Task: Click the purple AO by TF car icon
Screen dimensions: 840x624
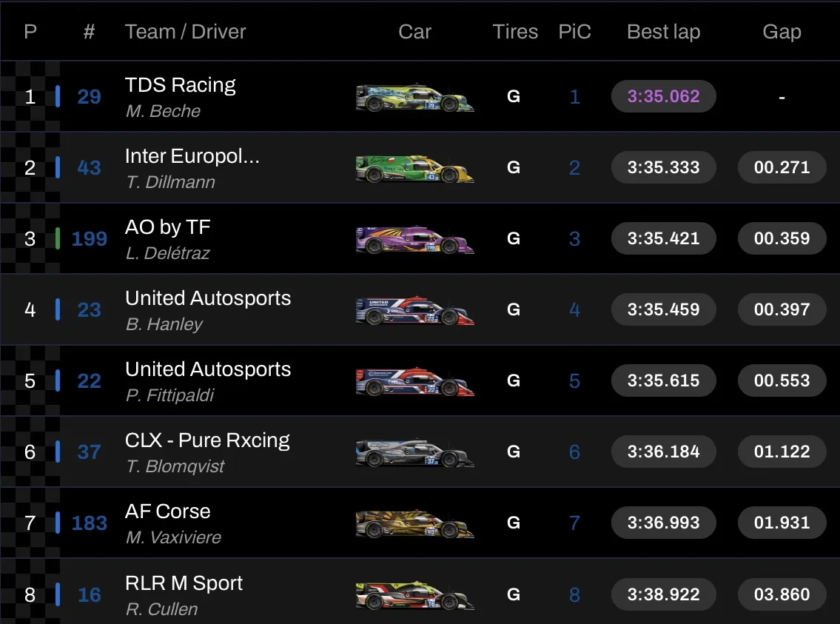Action: click(x=414, y=240)
